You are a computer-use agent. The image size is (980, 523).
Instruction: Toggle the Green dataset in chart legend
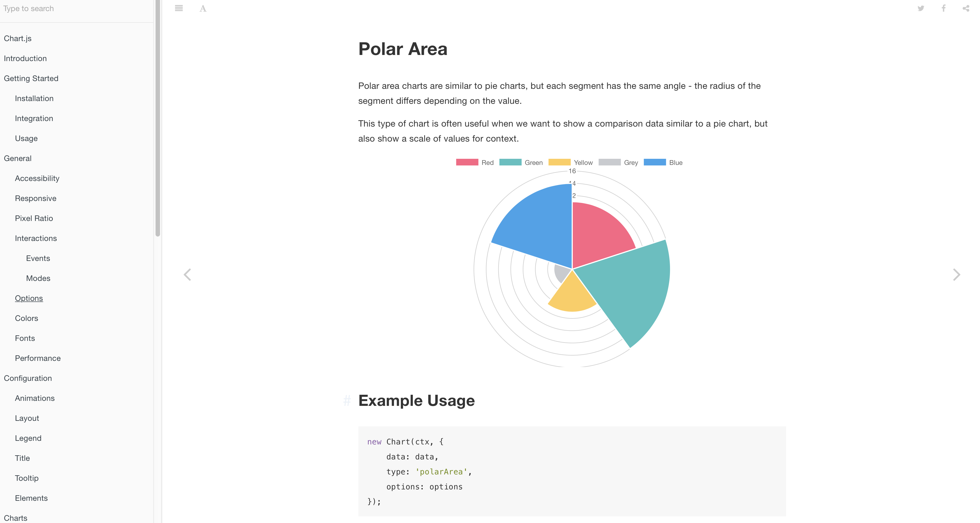pyautogui.click(x=521, y=162)
